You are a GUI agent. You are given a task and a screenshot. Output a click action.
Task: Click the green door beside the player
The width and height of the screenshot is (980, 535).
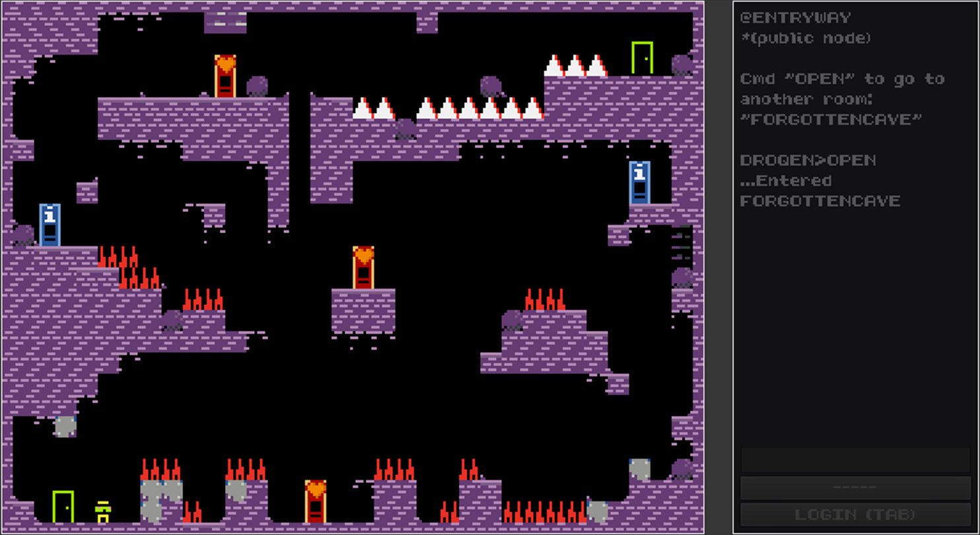tap(63, 506)
